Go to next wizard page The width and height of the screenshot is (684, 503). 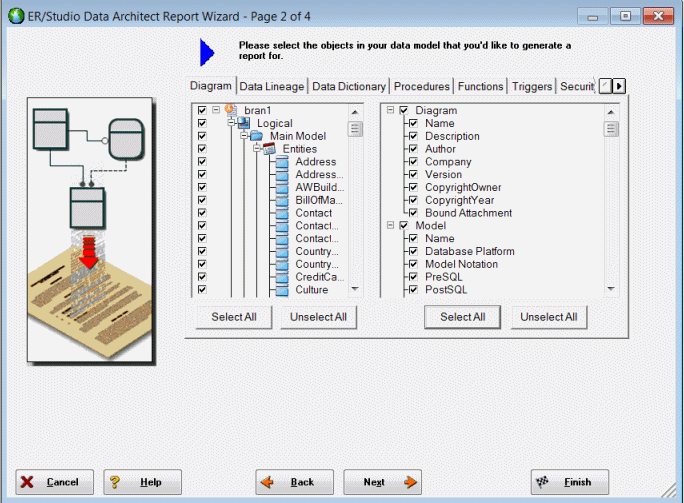click(x=383, y=482)
